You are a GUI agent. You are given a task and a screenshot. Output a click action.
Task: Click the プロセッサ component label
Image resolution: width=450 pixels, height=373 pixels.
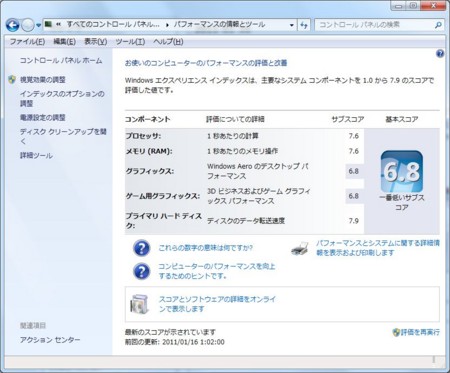(x=143, y=136)
